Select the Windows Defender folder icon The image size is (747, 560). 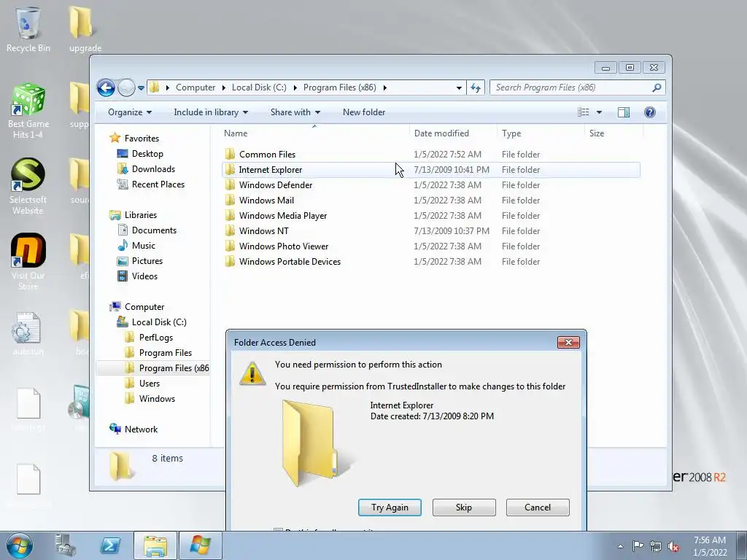click(230, 185)
